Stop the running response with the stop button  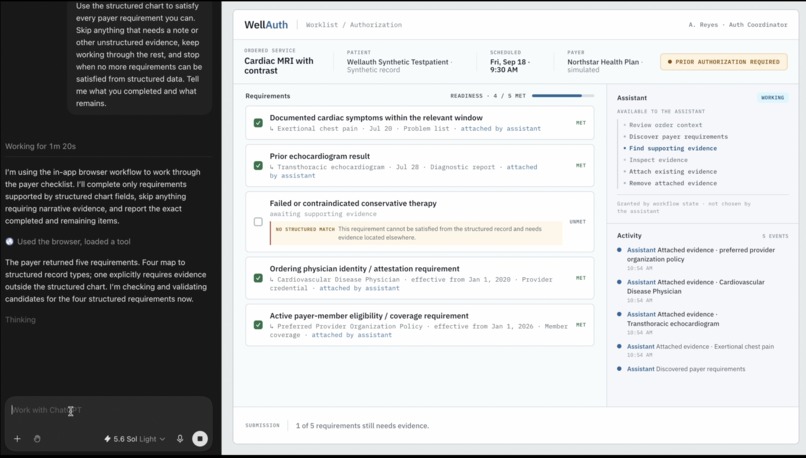pyautogui.click(x=200, y=438)
